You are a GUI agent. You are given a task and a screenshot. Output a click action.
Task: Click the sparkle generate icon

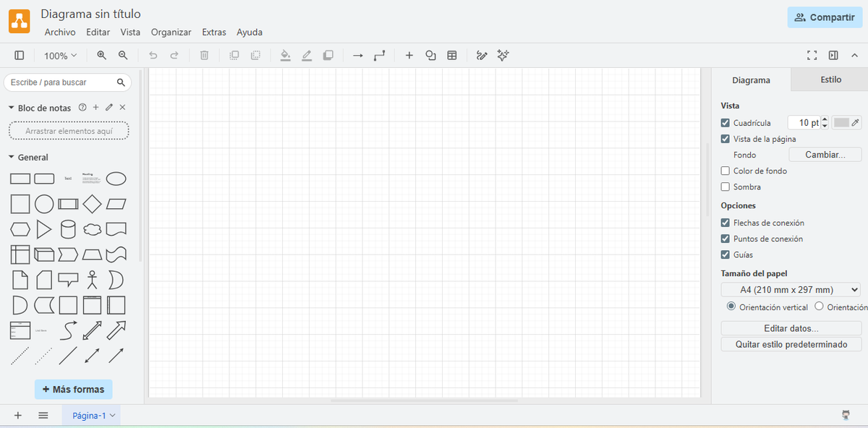pos(503,56)
